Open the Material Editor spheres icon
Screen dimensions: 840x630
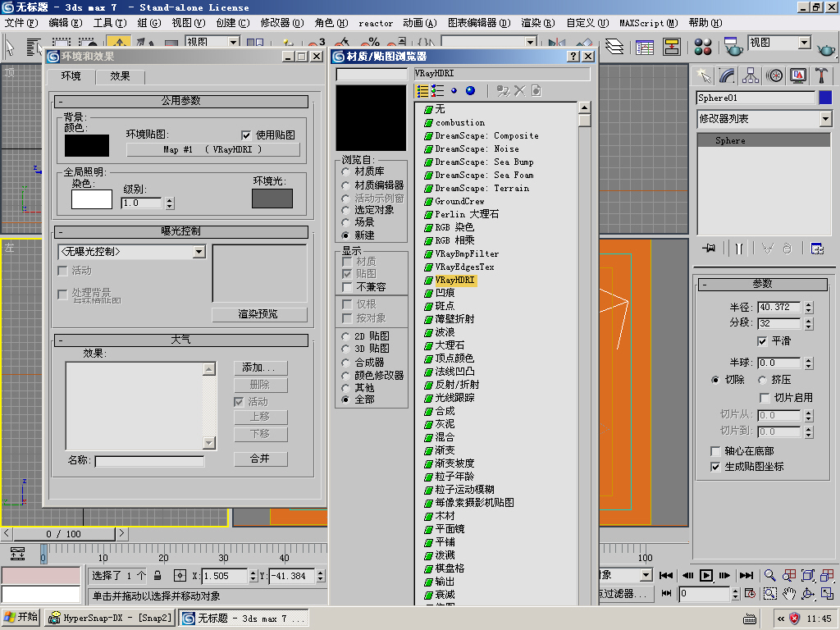(703, 47)
